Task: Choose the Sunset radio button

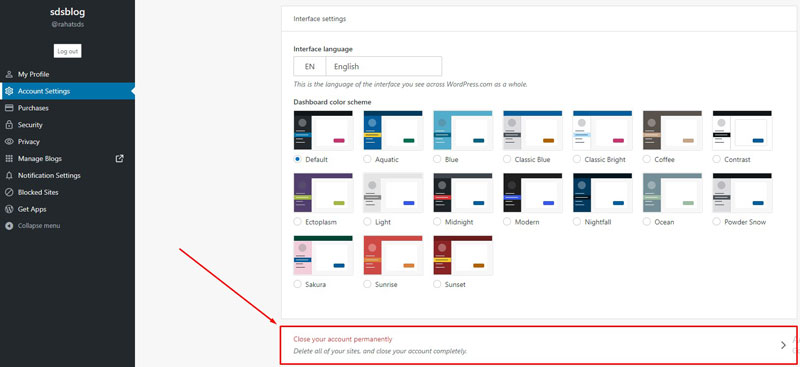Action: (437, 284)
